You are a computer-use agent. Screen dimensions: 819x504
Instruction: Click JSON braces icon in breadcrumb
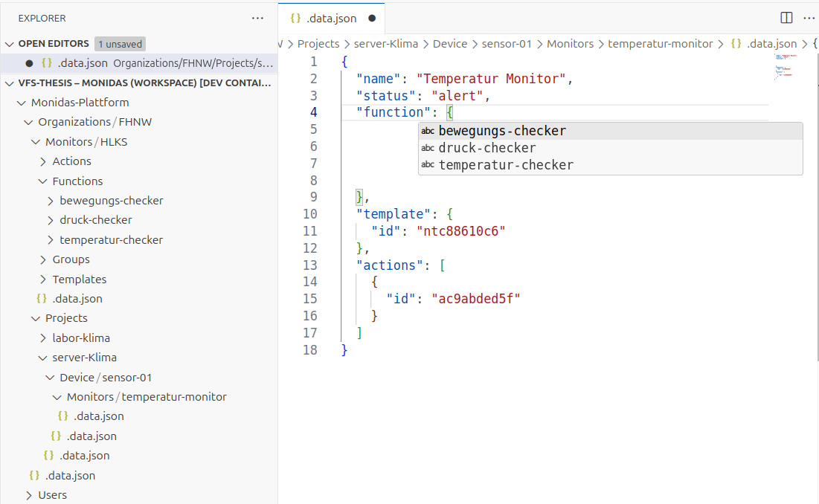736,44
